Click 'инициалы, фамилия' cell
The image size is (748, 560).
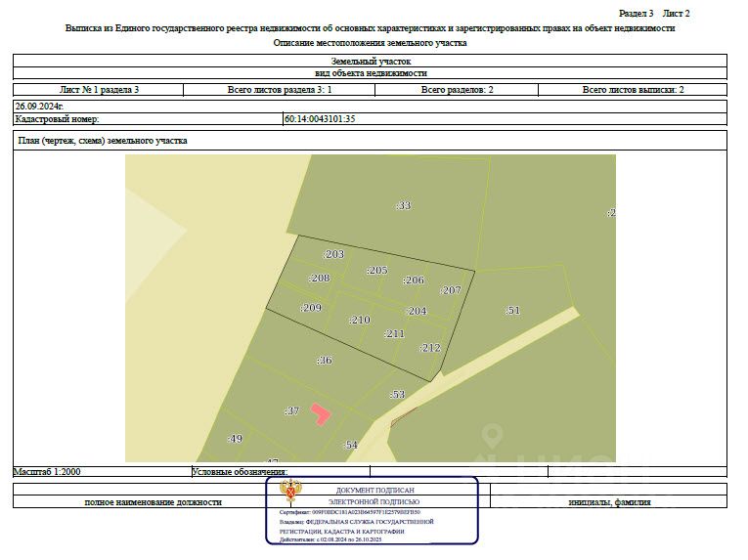click(x=609, y=502)
